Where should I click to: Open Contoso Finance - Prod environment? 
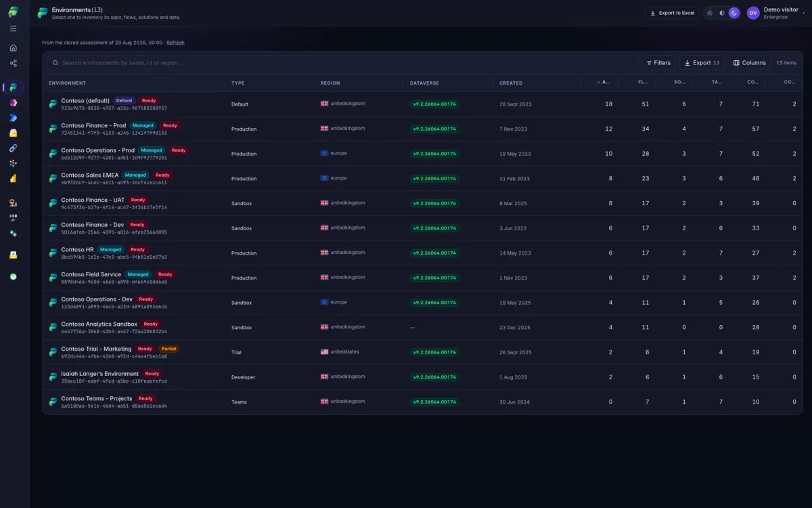(93, 125)
